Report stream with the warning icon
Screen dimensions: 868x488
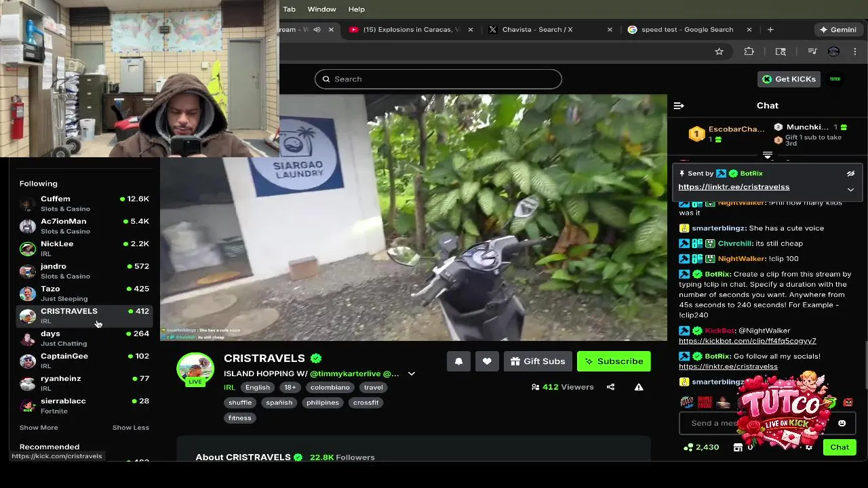[639, 387]
